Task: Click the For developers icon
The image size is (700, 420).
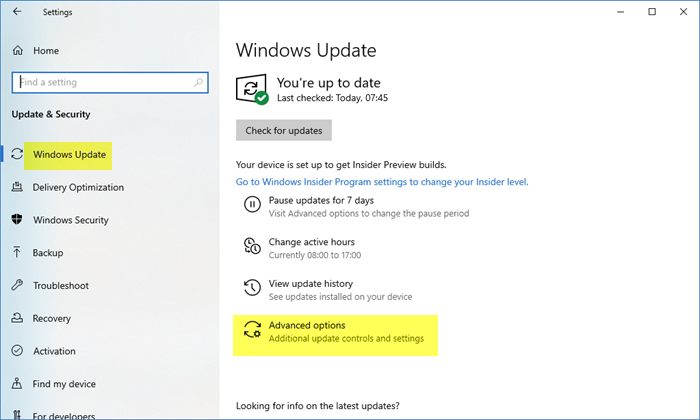Action: pos(17,415)
